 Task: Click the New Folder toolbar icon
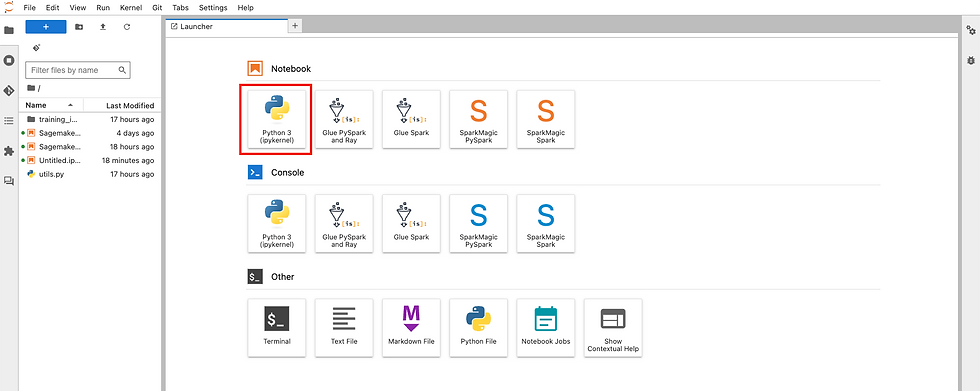pos(79,27)
